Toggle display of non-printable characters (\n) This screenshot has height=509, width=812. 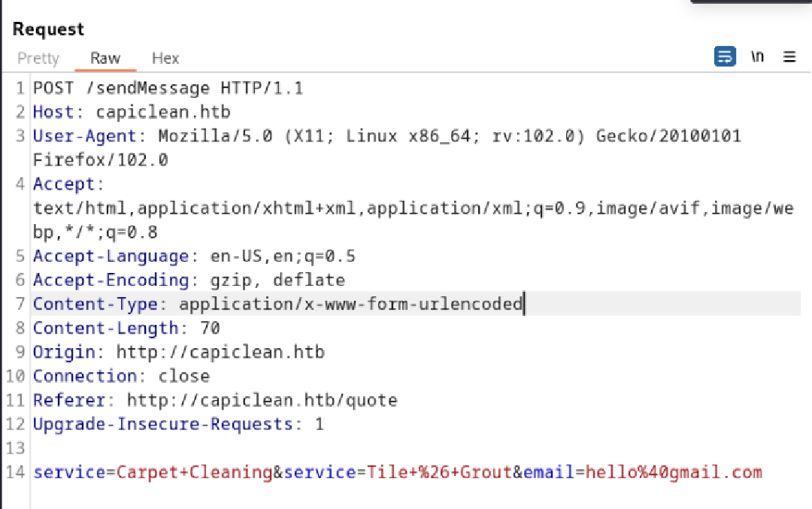click(757, 56)
